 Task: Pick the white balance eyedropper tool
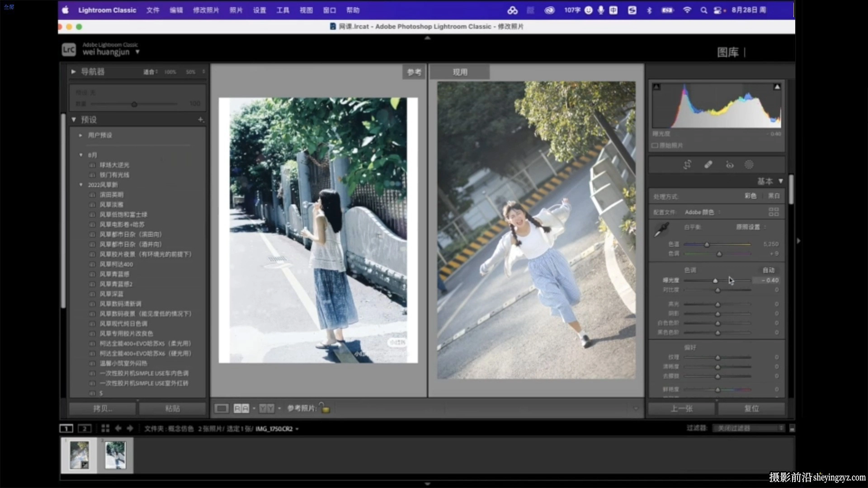[x=662, y=229]
